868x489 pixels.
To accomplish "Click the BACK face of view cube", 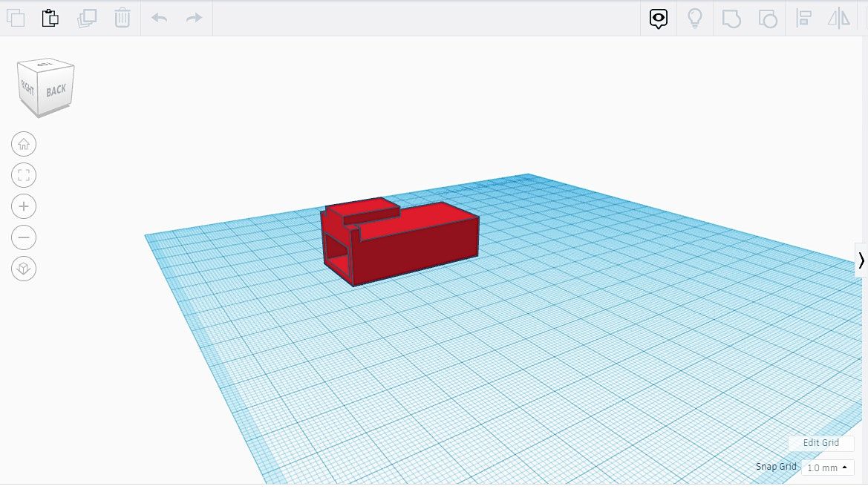I will click(56, 91).
